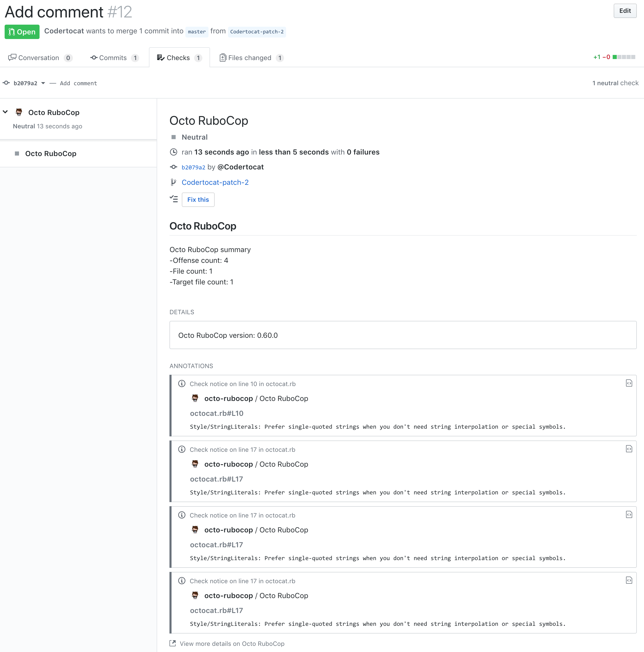Click the Files changed tab icon
The width and height of the screenshot is (644, 652).
pyautogui.click(x=223, y=58)
